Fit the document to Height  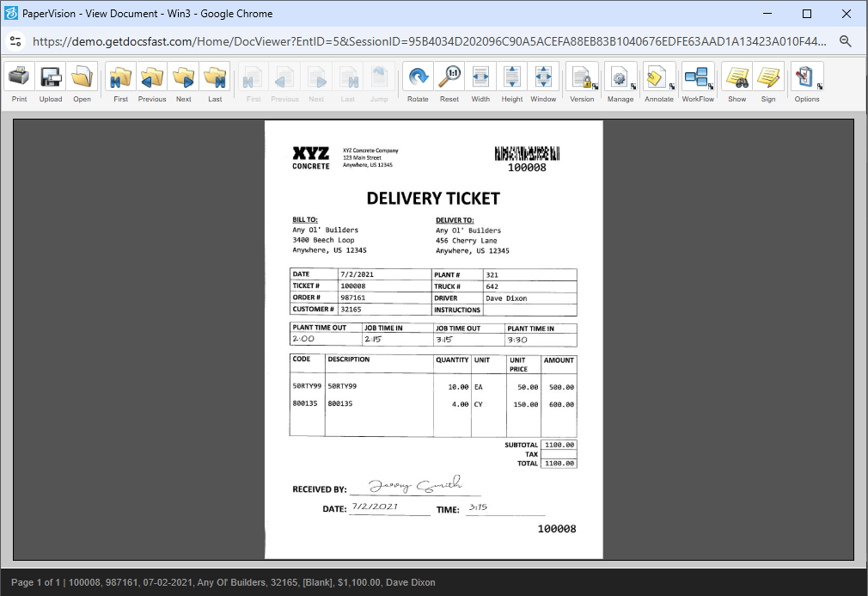pos(512,78)
